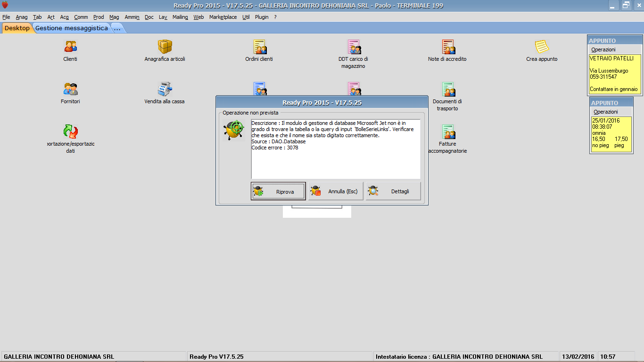Open the Anagrafica articoli icon
This screenshot has width=644, height=362.
[x=165, y=47]
